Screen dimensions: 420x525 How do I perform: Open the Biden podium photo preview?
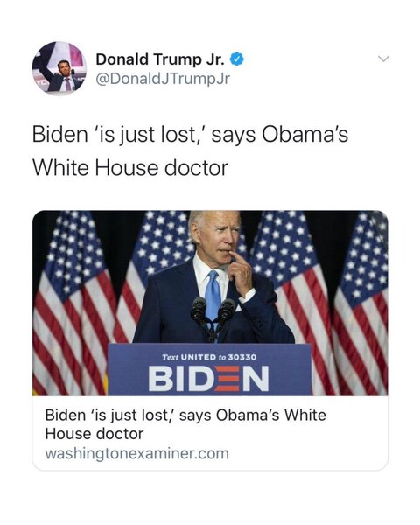tap(210, 303)
